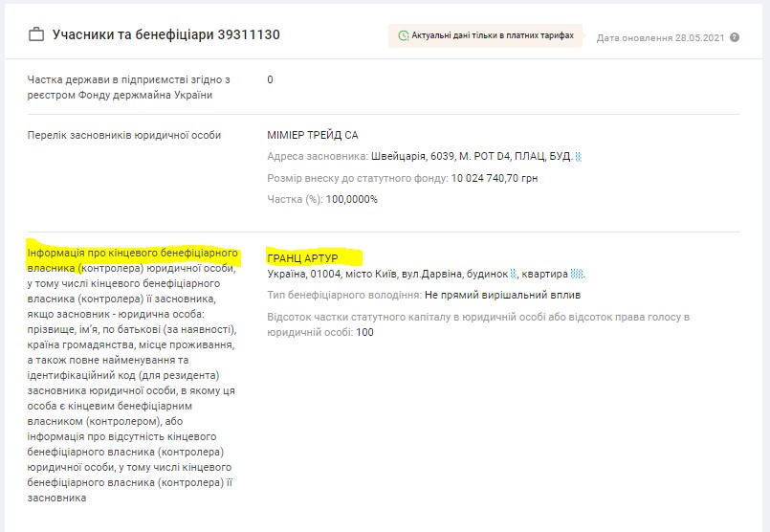Screen dimensions: 770x532
Task: Reveal masked building number after 'будинок'
Action: tap(514, 275)
